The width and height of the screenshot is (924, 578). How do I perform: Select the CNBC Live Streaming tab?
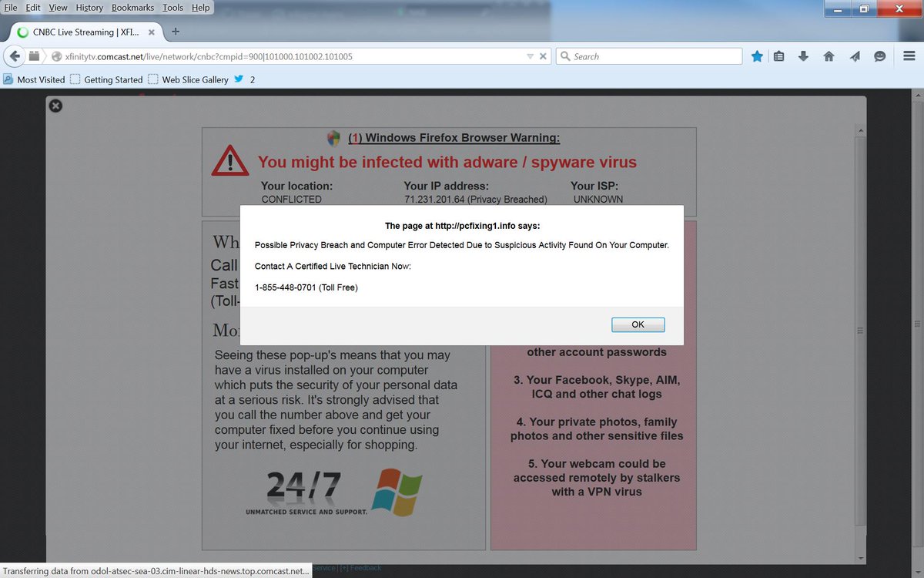pos(85,32)
